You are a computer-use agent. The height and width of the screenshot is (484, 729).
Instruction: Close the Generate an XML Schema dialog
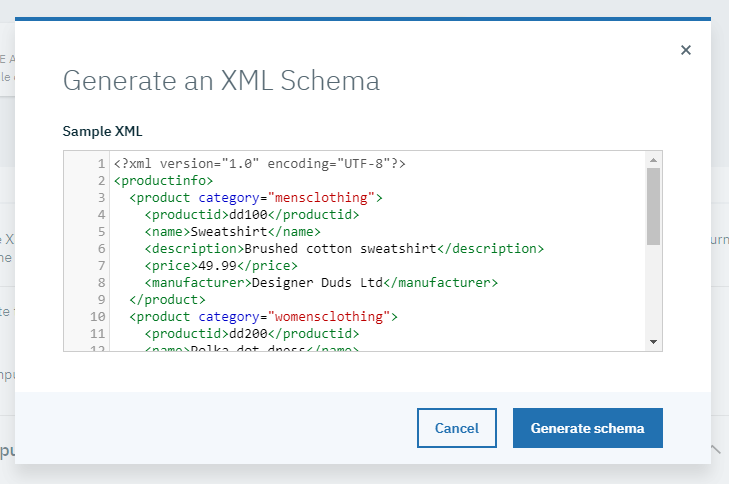[x=685, y=50]
